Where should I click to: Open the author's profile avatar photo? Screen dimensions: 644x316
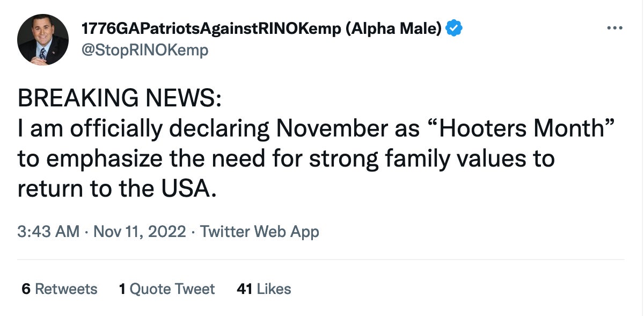pyautogui.click(x=43, y=40)
